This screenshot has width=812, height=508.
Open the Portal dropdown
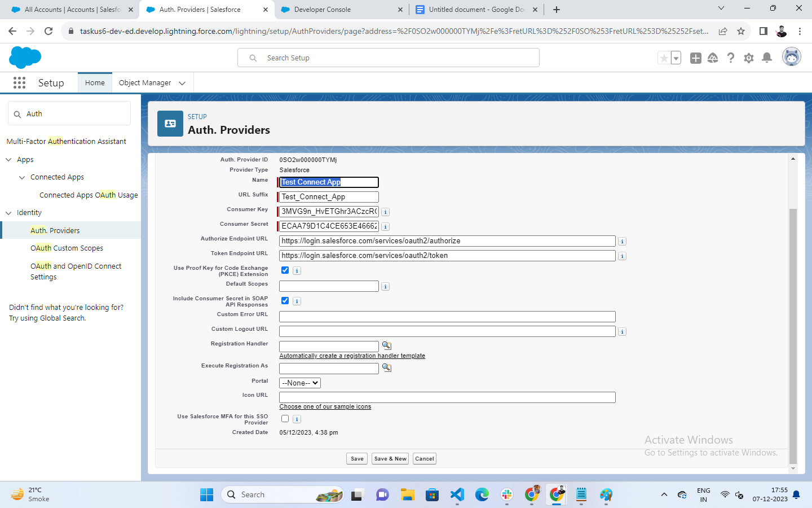tap(300, 383)
